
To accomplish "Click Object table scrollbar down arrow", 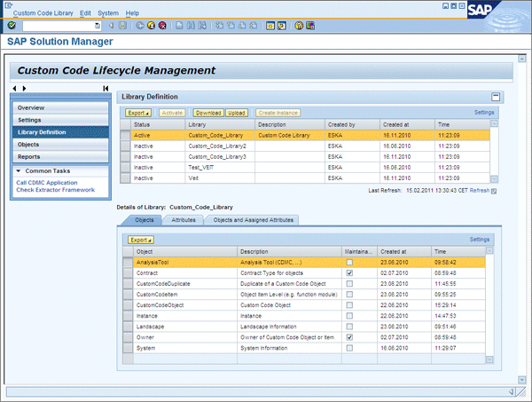I will tap(489, 359).
